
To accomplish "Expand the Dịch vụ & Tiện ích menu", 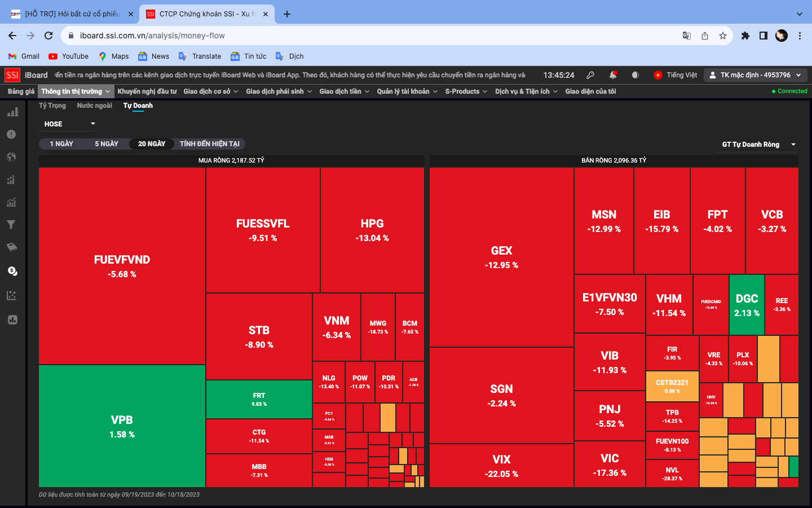I will point(527,91).
